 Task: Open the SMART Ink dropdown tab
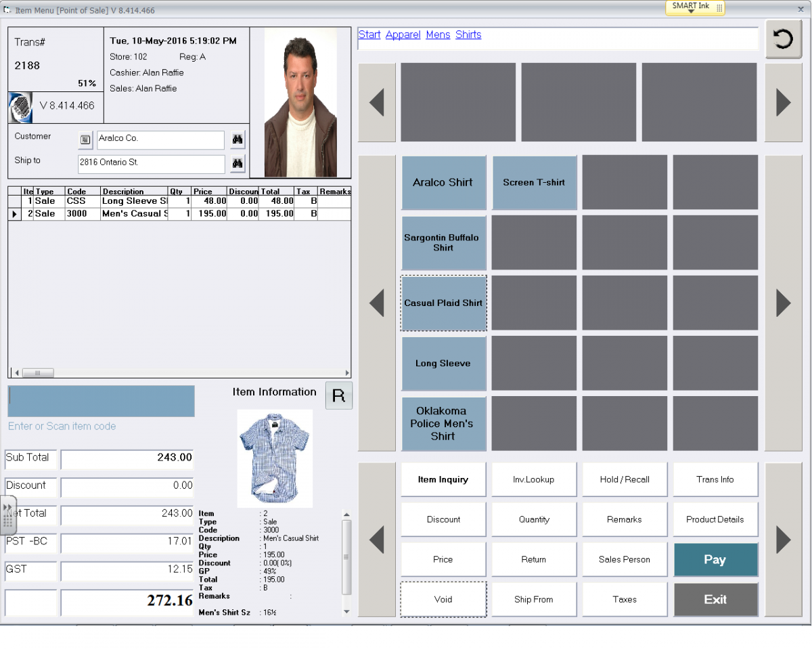coord(696,7)
